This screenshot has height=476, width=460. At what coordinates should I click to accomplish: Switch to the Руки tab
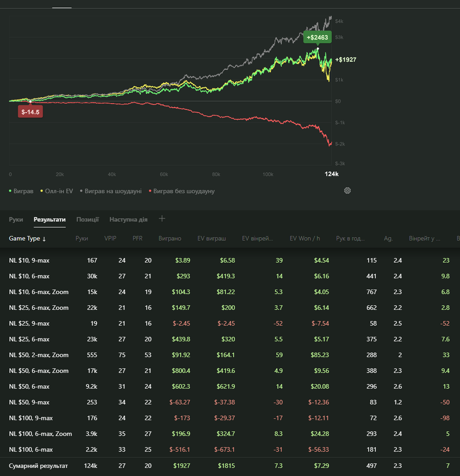tap(16, 220)
